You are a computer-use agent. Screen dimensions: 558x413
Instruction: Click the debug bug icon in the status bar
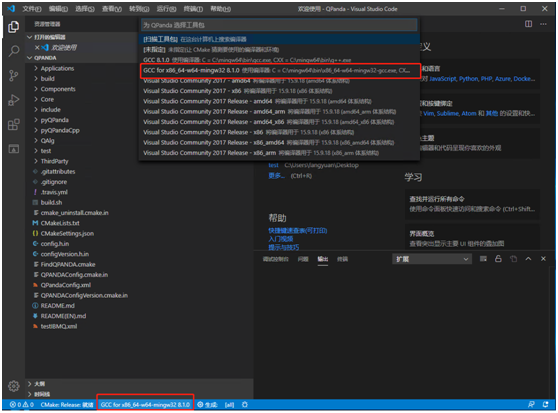click(x=245, y=404)
